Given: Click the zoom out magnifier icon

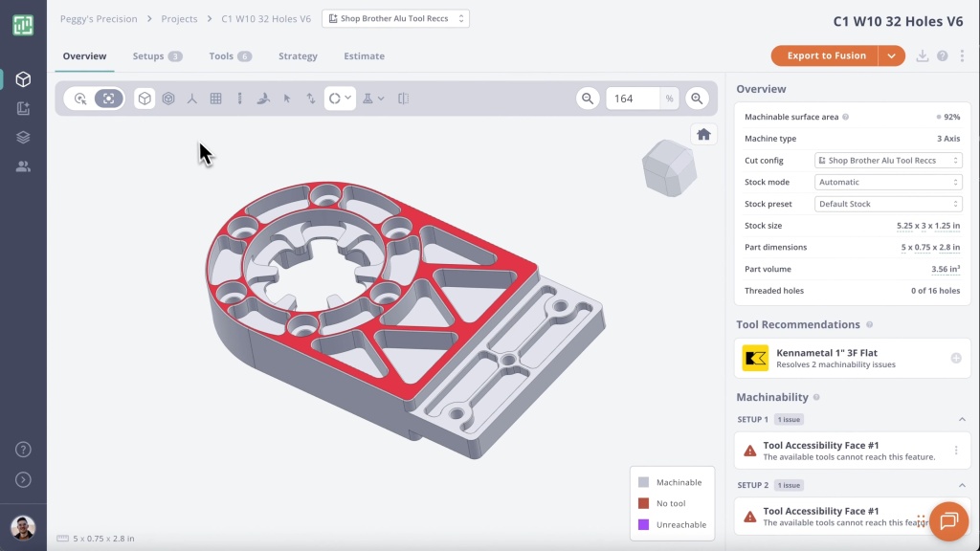Looking at the screenshot, I should pyautogui.click(x=588, y=99).
